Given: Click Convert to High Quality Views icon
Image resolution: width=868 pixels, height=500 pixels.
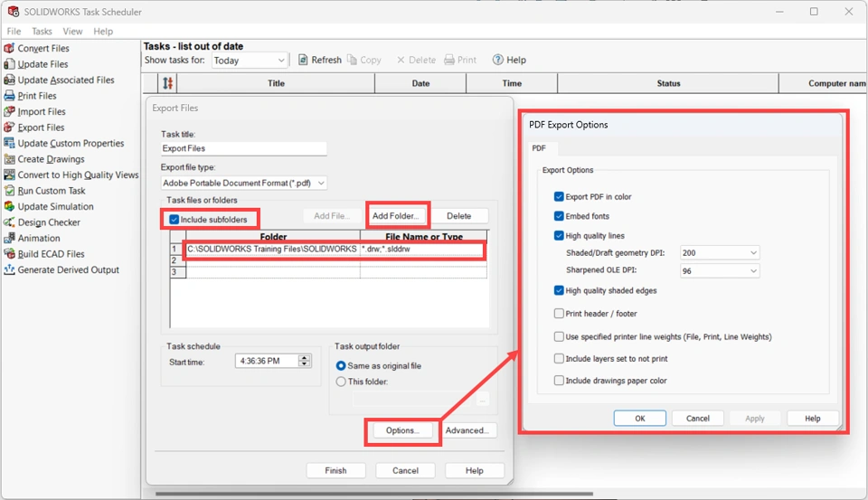Looking at the screenshot, I should point(9,175).
